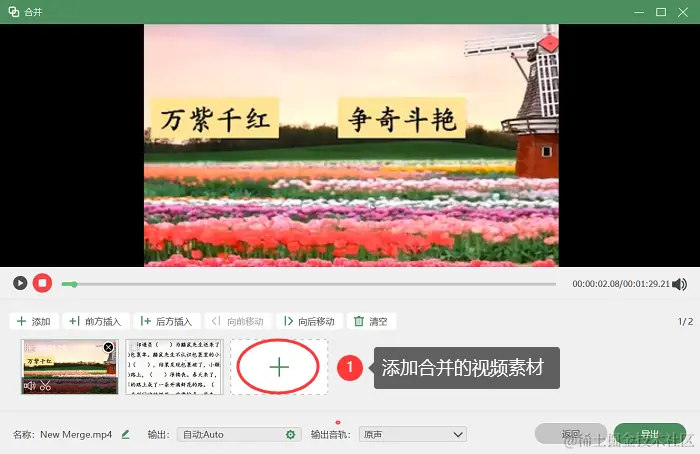This screenshot has height=454, width=700.
Task: Minimize the 合并 window
Action: (x=639, y=12)
